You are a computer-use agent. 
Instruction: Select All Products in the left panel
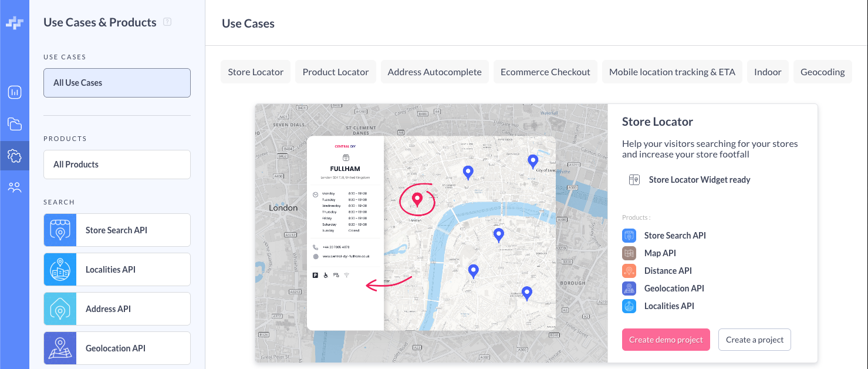pyautogui.click(x=117, y=165)
